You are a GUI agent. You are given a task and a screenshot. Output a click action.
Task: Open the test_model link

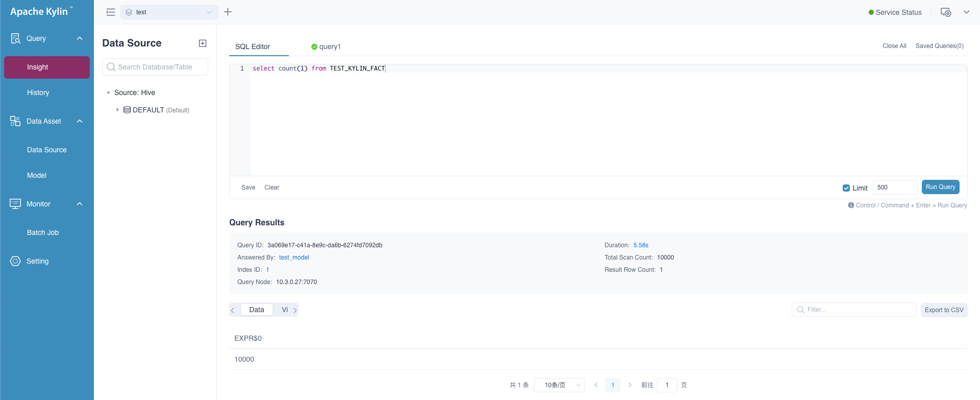[294, 257]
